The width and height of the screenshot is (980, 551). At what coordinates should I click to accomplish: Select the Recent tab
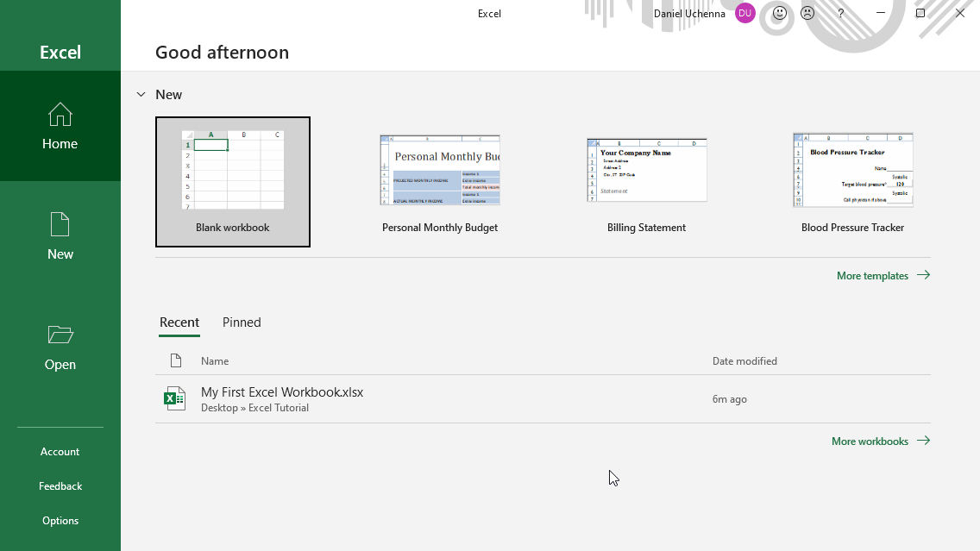[x=179, y=322]
